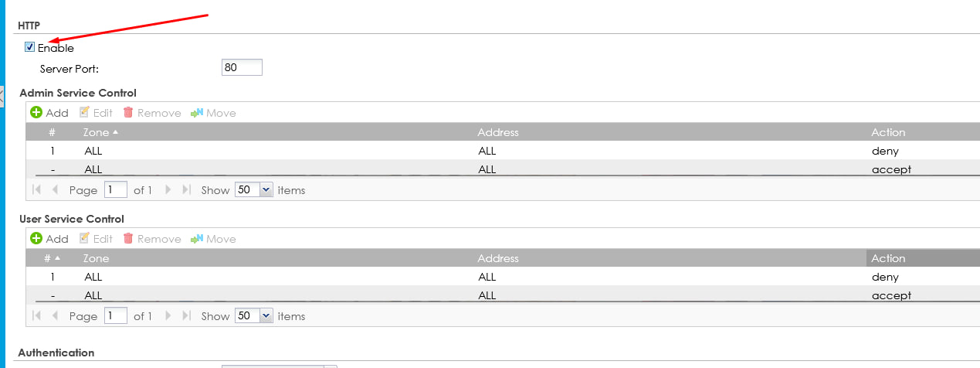The height and width of the screenshot is (368, 980).
Task: Click Add icon in User Service Control
Action: [36, 239]
